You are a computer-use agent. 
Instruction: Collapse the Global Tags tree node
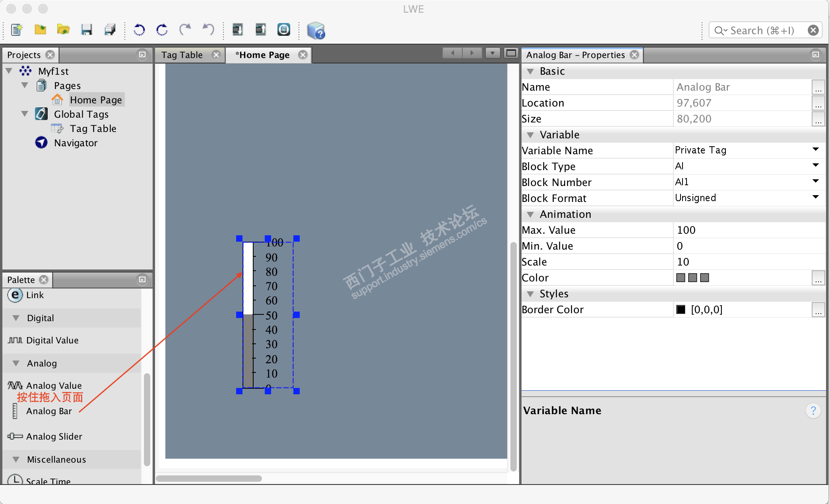[x=25, y=114]
